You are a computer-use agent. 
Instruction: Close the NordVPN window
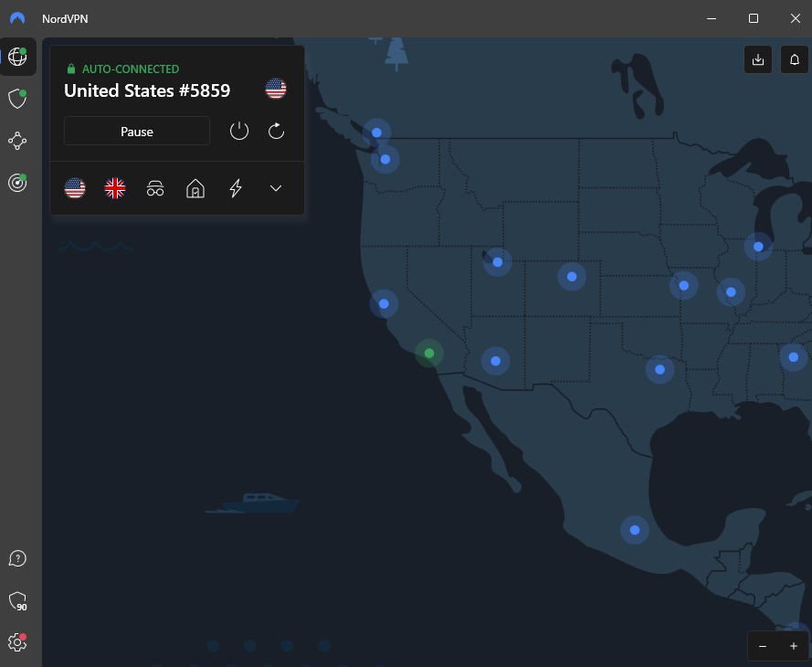pos(796,18)
